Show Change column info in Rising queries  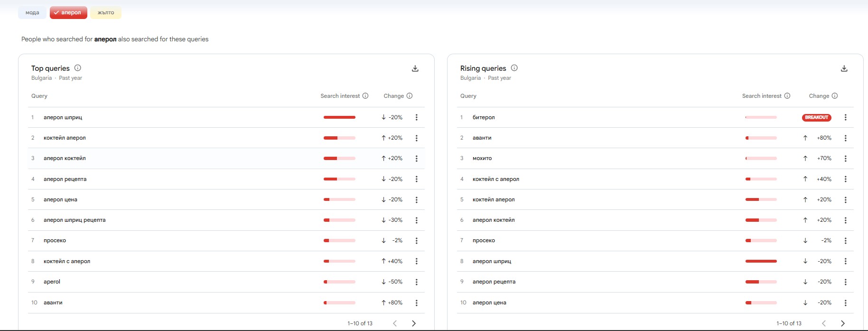pyautogui.click(x=835, y=96)
